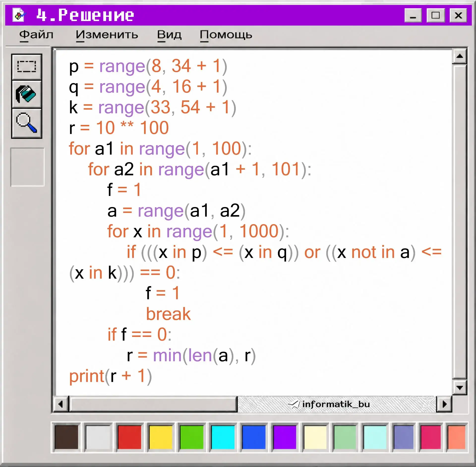Pick the pale green color swatch
The width and height of the screenshot is (476, 467).
[x=345, y=437]
